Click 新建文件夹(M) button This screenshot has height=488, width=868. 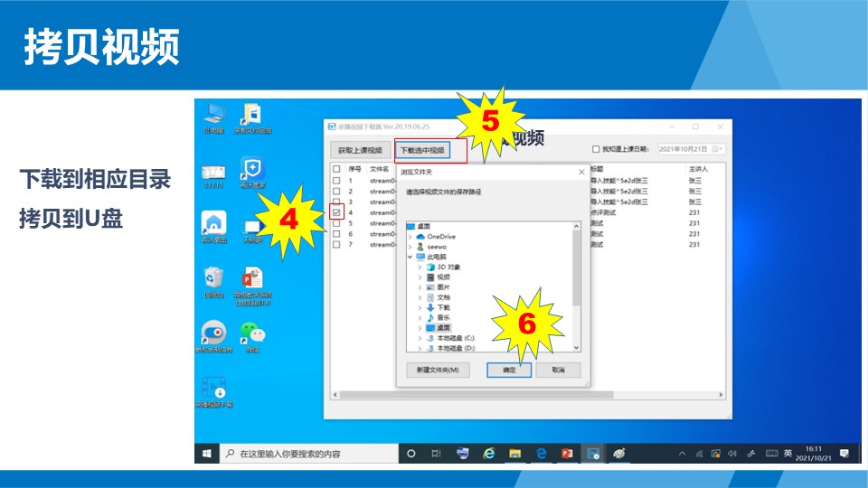click(x=438, y=370)
